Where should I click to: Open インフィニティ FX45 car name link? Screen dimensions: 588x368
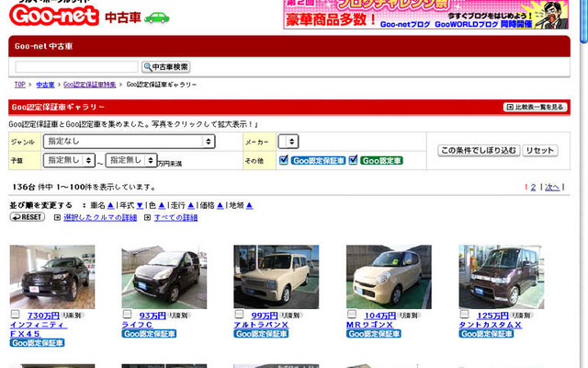click(x=38, y=329)
